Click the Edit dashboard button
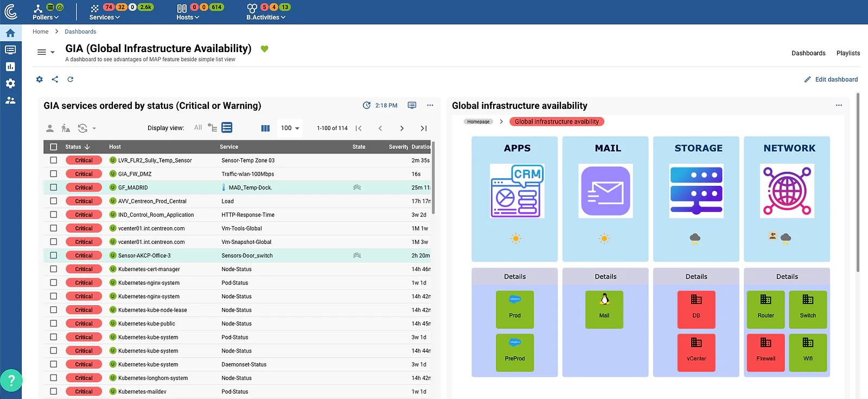868x399 pixels. click(x=831, y=79)
